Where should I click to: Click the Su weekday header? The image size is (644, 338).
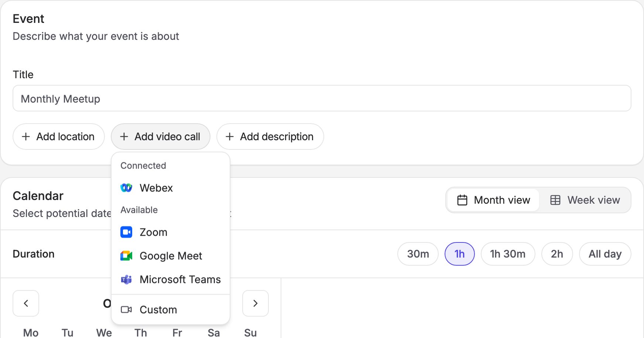coord(250,333)
